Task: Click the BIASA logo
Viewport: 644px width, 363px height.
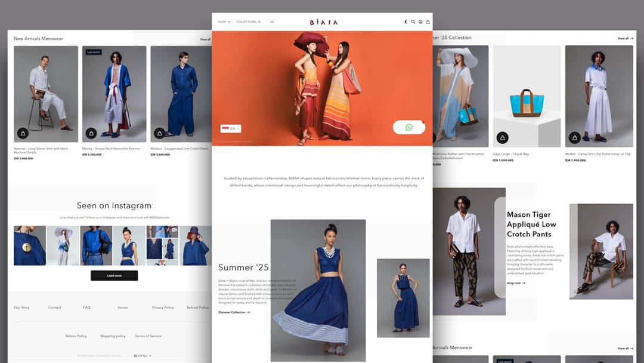Action: pyautogui.click(x=323, y=23)
